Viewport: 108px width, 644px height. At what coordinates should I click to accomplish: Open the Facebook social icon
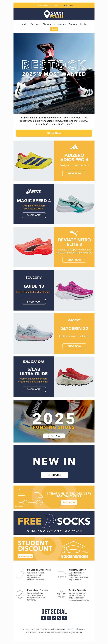[x=43, y=618]
